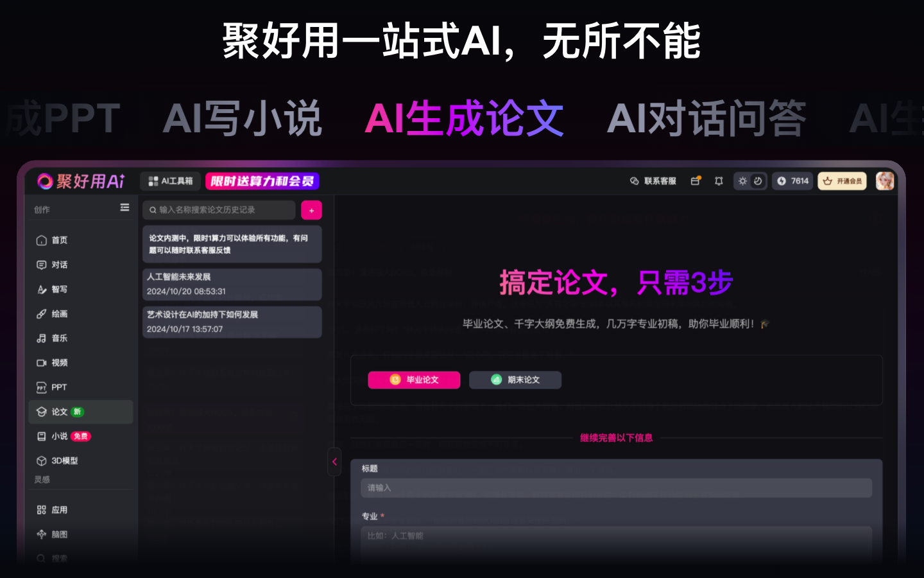The height and width of the screenshot is (578, 924).
Task: Click the WeChat icon beside 联系客服
Action: (634, 181)
